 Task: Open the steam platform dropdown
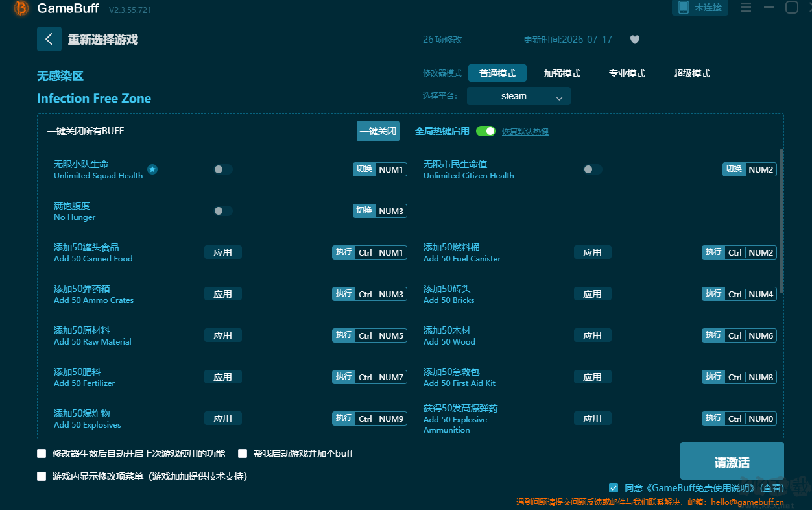[x=519, y=96]
